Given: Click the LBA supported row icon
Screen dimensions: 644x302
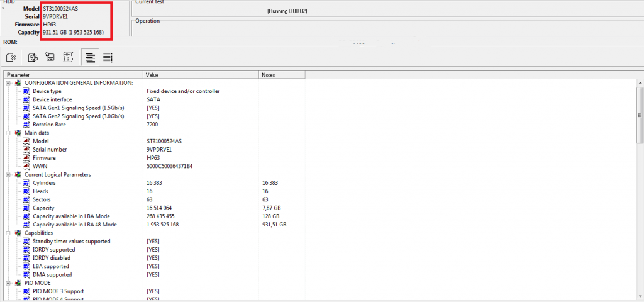Looking at the screenshot, I should (x=26, y=266).
